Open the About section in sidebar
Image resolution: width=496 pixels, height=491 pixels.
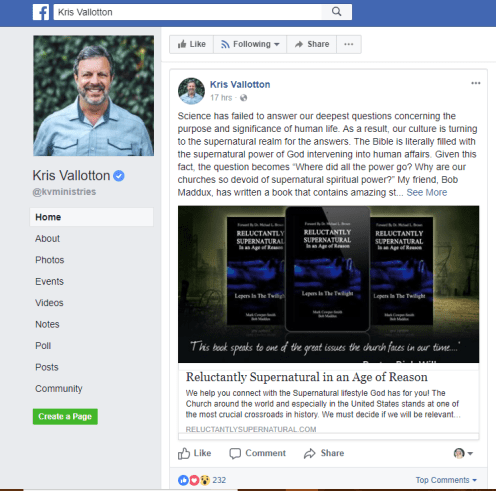(x=48, y=239)
